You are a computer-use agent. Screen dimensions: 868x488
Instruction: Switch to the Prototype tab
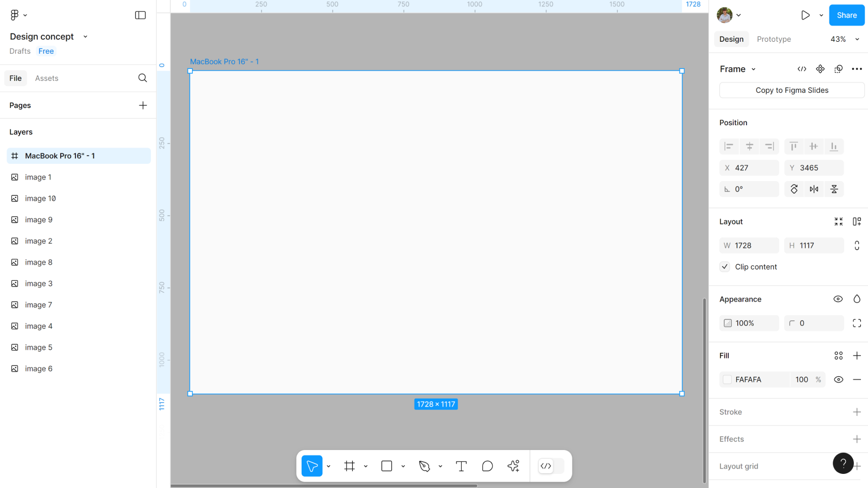[774, 39]
